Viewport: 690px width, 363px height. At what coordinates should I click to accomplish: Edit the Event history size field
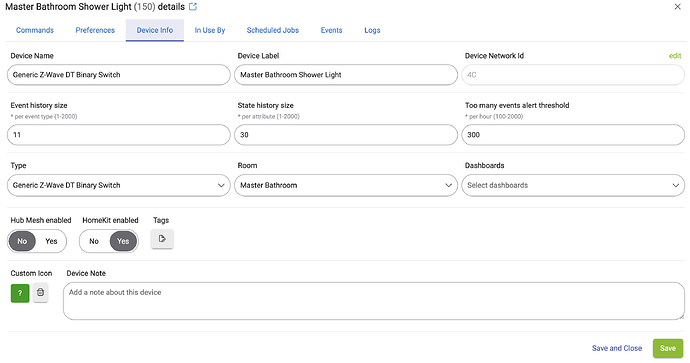pos(119,135)
